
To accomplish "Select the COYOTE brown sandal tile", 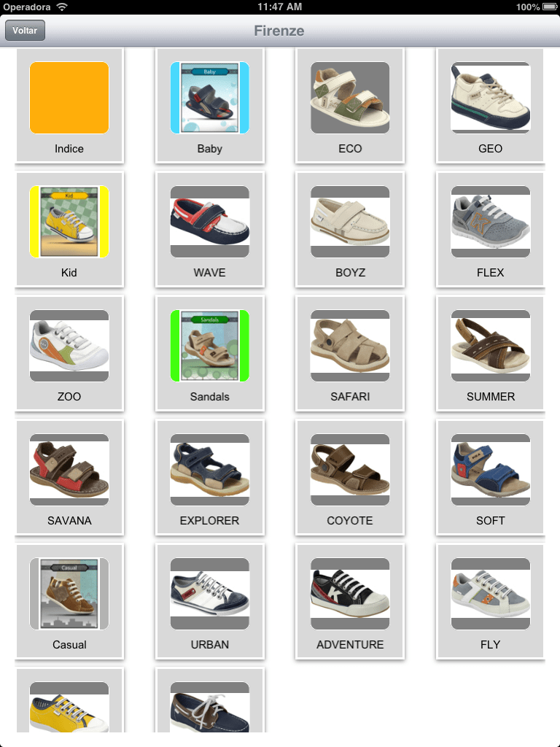I will pos(350,477).
